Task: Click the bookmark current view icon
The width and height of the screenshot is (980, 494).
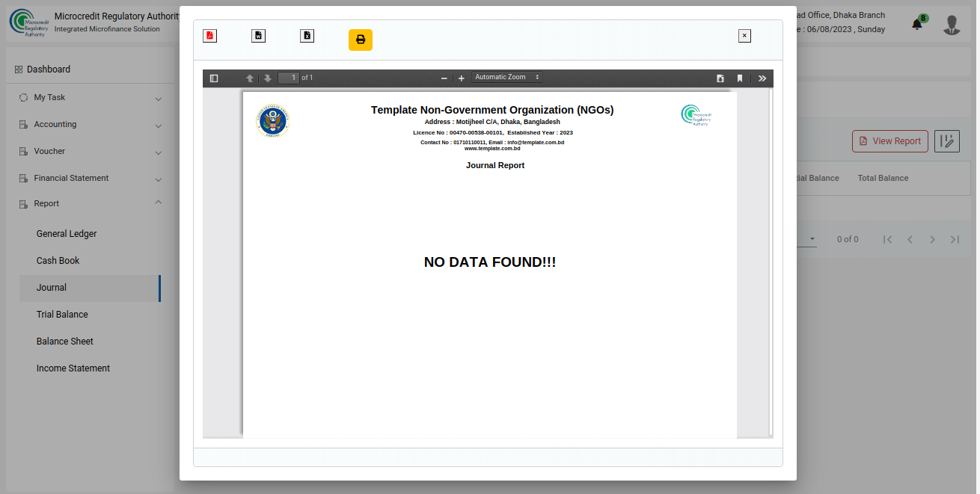Action: (x=739, y=78)
